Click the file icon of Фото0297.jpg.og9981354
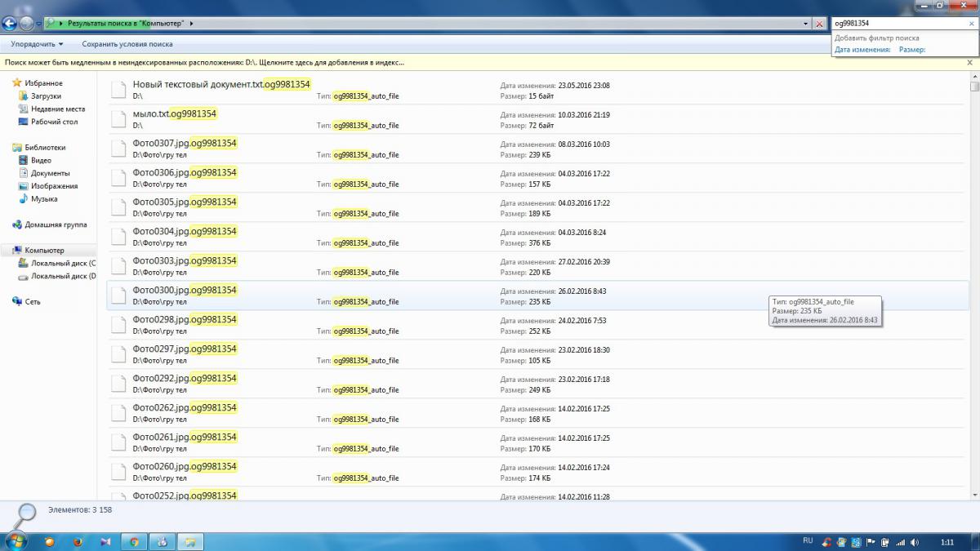 click(118, 354)
